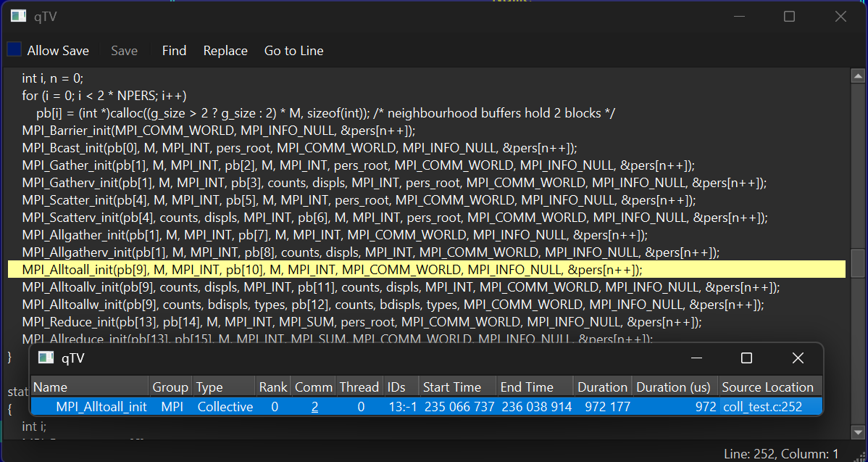This screenshot has width=868, height=462.
Task: Sort by the Rank column header
Action: [273, 387]
